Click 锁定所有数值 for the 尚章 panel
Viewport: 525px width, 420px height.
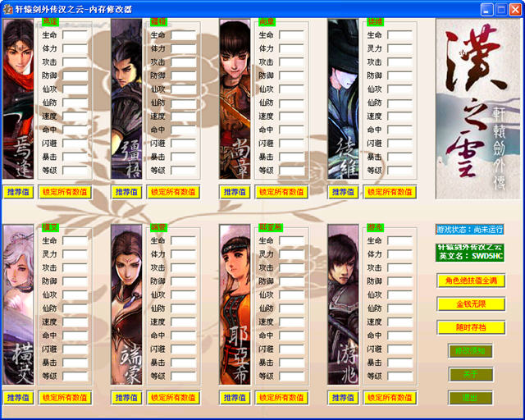click(281, 192)
